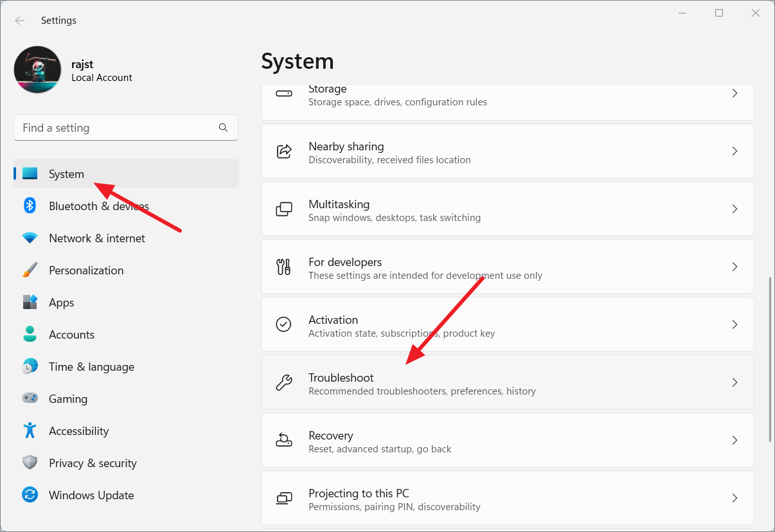Expand Activation using its chevron
This screenshot has width=775, height=532.
point(735,324)
